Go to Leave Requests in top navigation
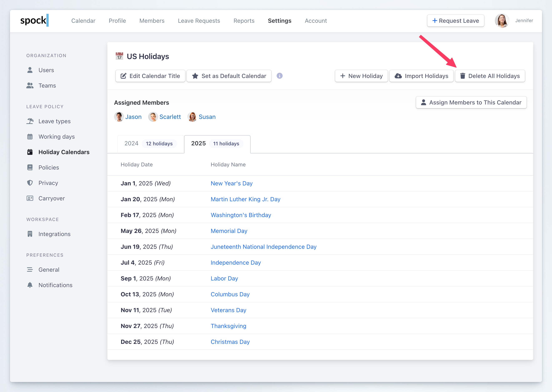Image resolution: width=552 pixels, height=392 pixels. [x=199, y=21]
